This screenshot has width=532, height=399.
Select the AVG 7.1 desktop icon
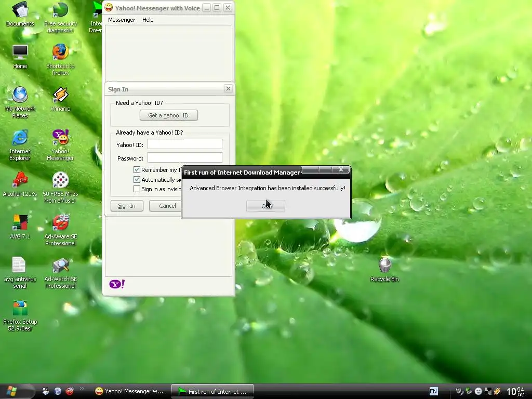point(20,227)
